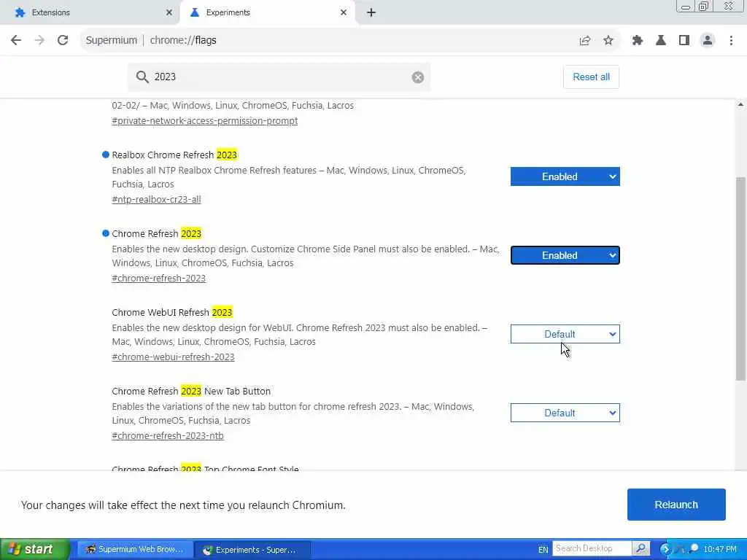This screenshot has width=747, height=560.
Task: Open Realbox Chrome Refresh 2023 Enabled dropdown
Action: coord(565,176)
